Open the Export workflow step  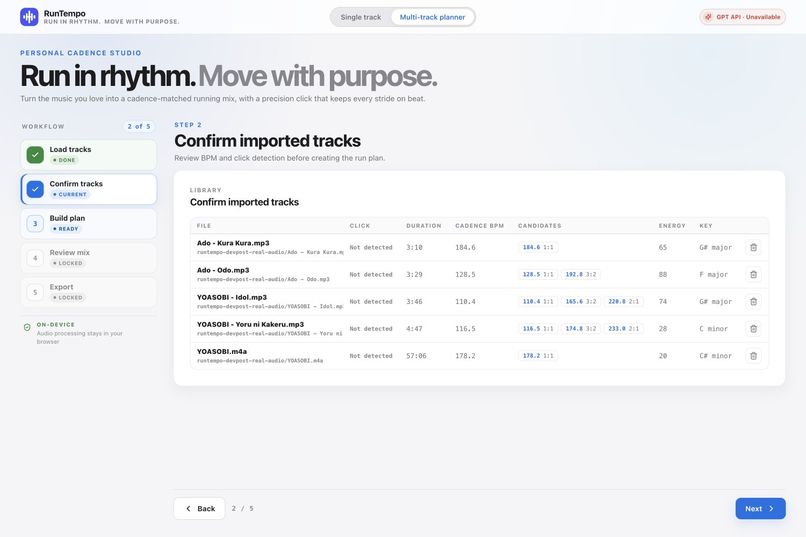[88, 292]
